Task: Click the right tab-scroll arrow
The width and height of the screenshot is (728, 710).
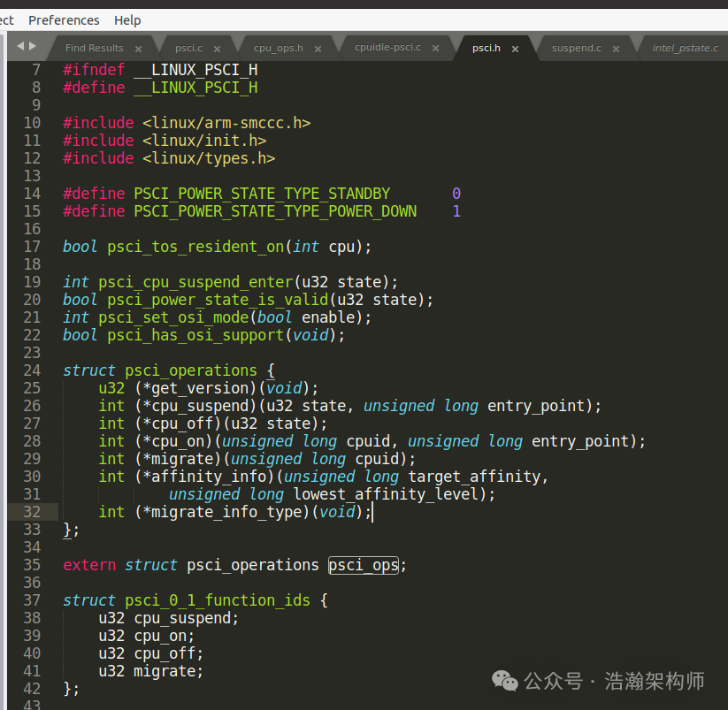Action: pyautogui.click(x=33, y=46)
